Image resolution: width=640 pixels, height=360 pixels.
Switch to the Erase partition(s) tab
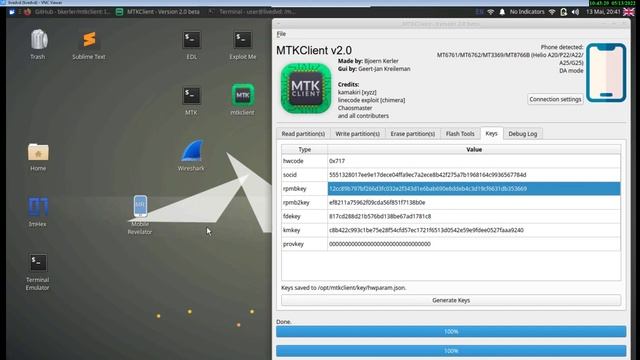pyautogui.click(x=413, y=134)
